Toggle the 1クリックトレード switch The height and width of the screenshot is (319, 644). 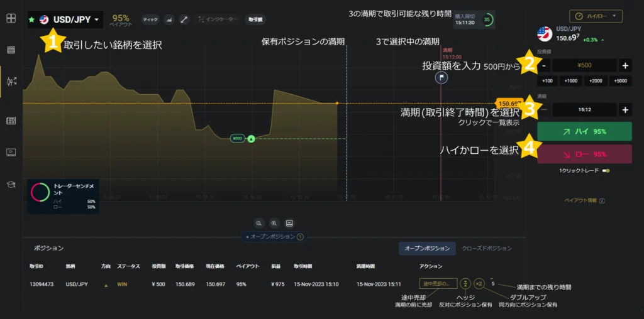tap(606, 171)
